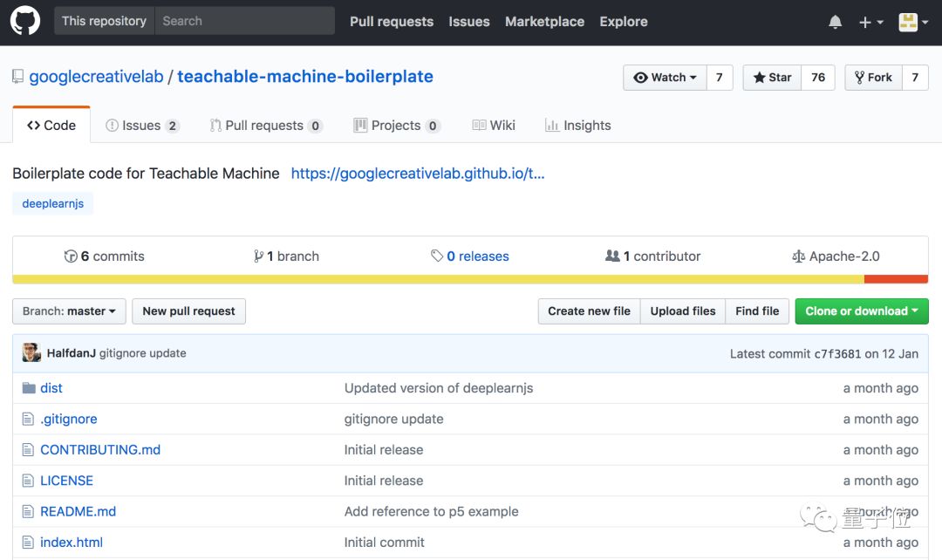Image resolution: width=942 pixels, height=560 pixels.
Task: Switch to the Issues tab
Action: (141, 126)
